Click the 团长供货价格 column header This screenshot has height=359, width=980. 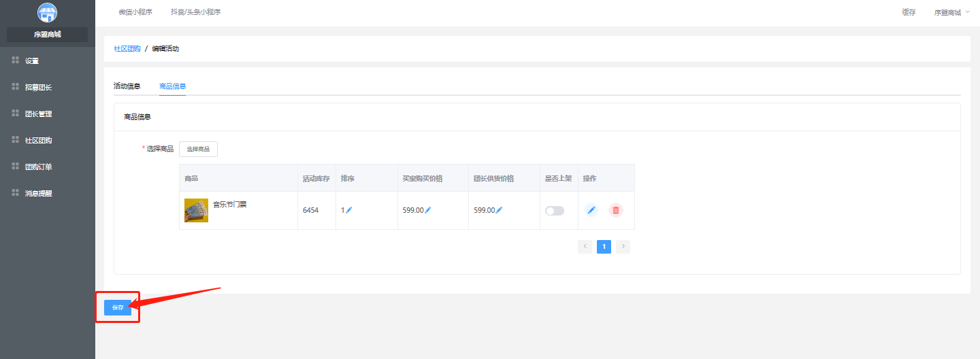point(494,178)
